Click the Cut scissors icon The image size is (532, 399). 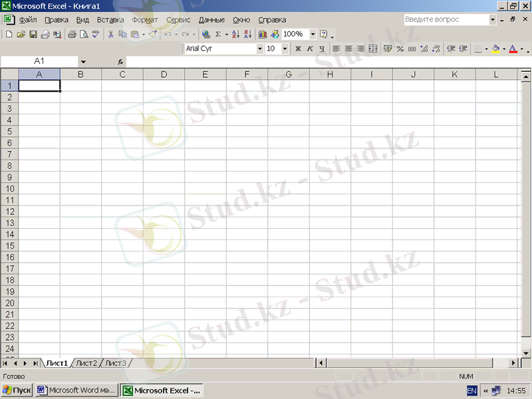click(x=110, y=35)
